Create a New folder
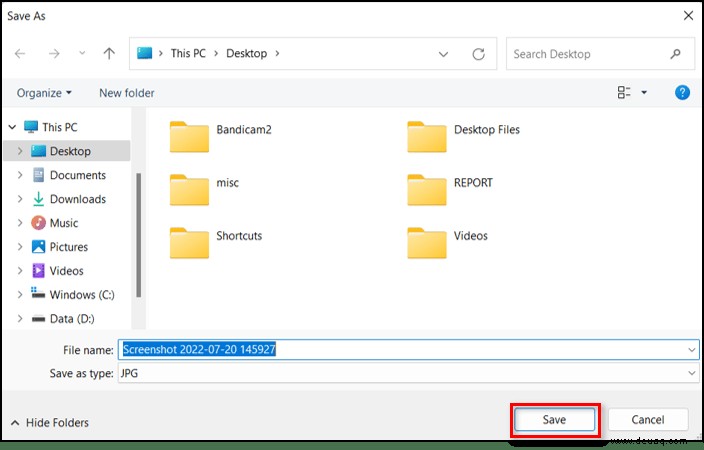 pos(127,93)
